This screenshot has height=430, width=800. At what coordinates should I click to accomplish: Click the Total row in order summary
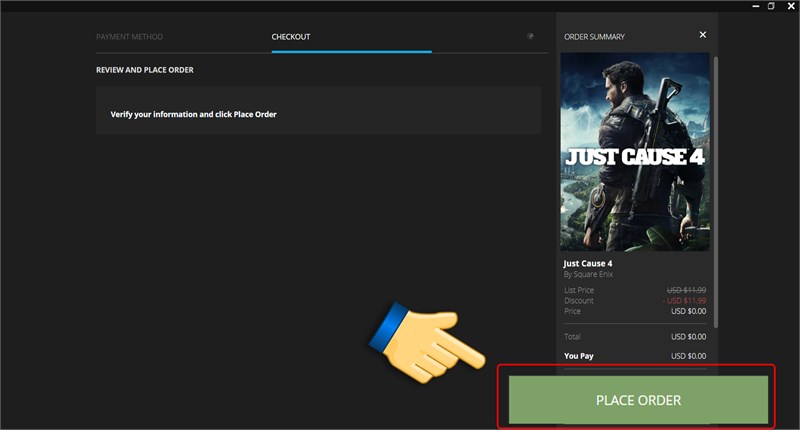[x=635, y=337]
